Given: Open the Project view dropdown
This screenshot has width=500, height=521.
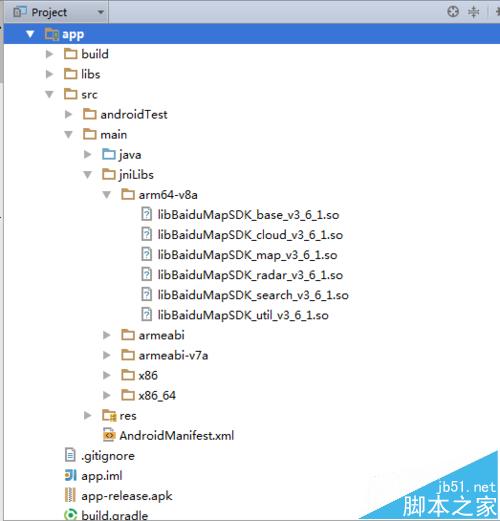Looking at the screenshot, I should point(58,12).
